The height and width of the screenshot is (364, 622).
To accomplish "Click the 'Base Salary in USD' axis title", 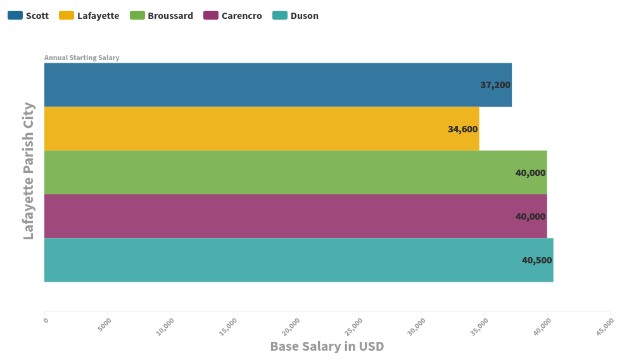I will (327, 346).
